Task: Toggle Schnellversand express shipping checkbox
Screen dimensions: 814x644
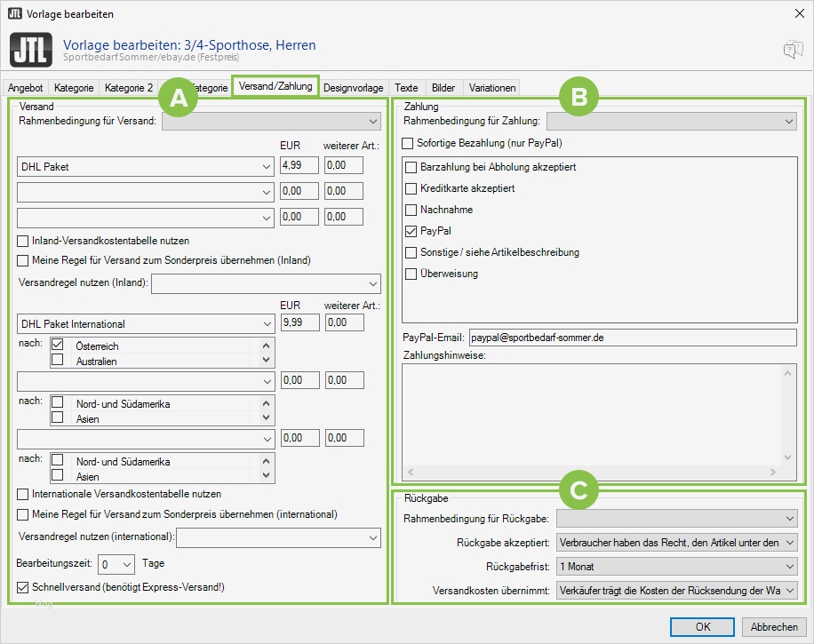Action: (23, 586)
